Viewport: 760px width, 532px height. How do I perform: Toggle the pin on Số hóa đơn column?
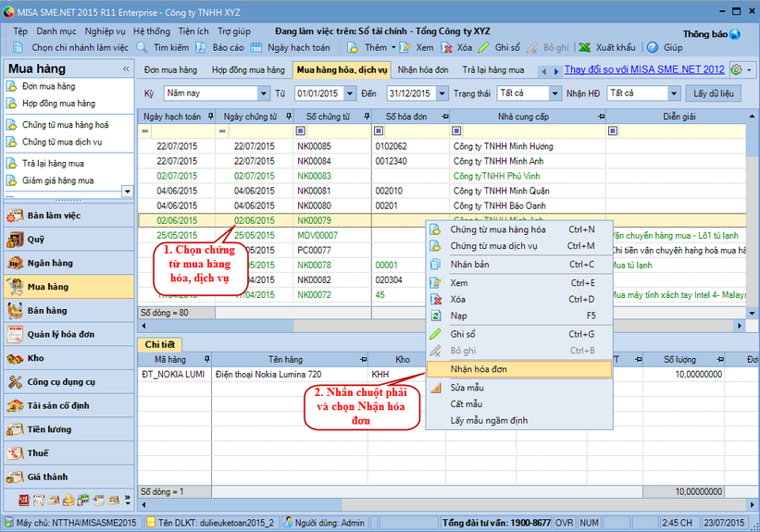tap(445, 117)
